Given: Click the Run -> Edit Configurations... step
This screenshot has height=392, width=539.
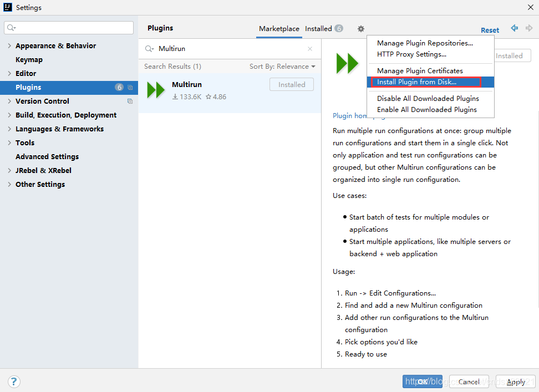Looking at the screenshot, I should coord(390,293).
